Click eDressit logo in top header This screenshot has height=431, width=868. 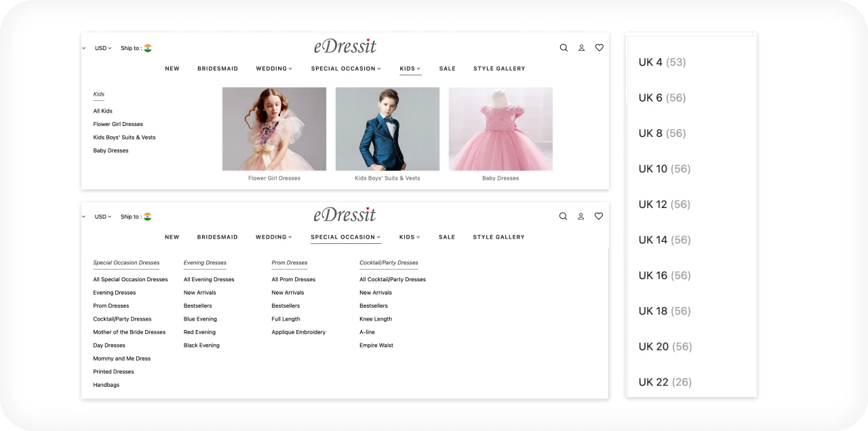click(x=344, y=45)
